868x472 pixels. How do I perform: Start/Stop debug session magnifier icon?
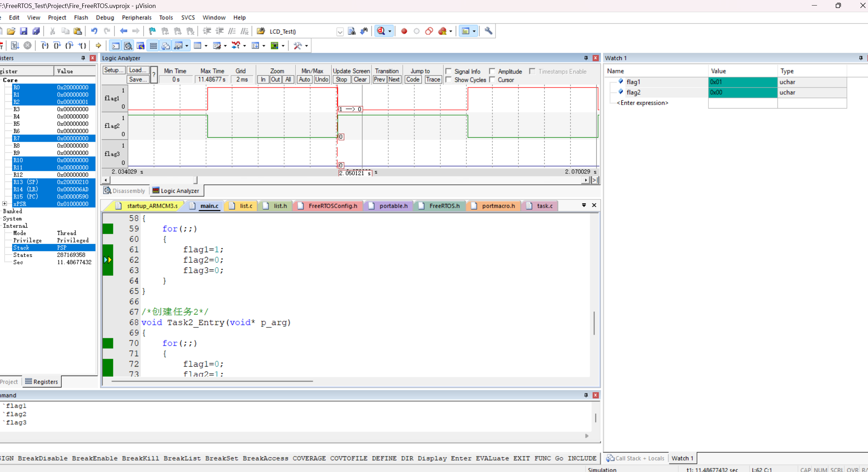(x=381, y=31)
